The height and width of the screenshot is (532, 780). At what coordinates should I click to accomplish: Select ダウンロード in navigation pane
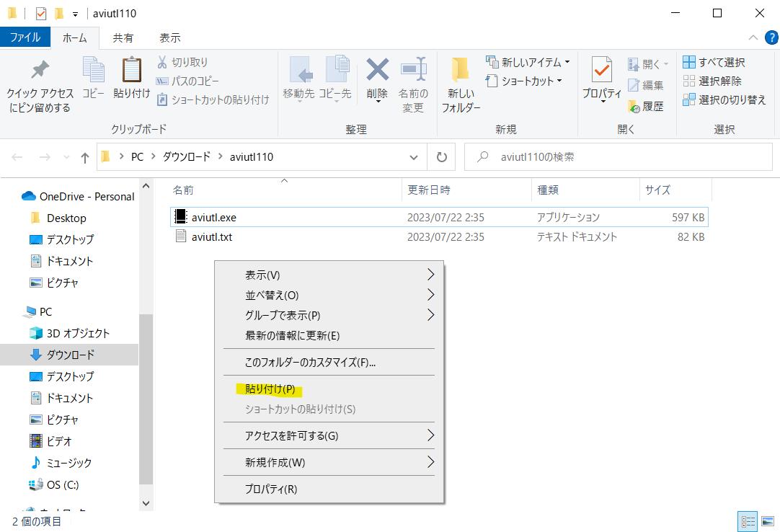point(69,355)
